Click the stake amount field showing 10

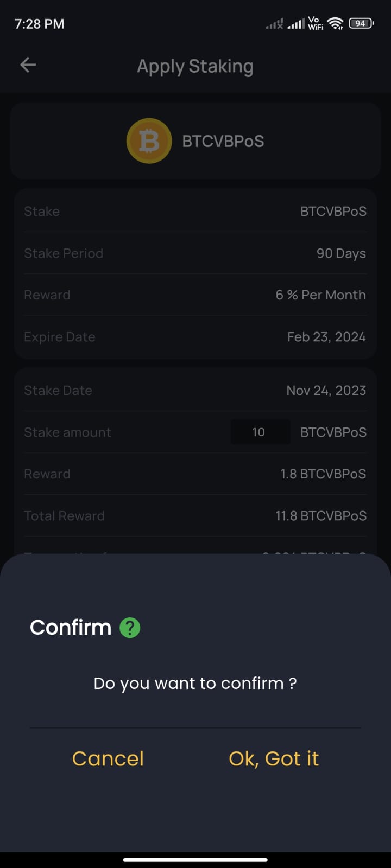[260, 432]
